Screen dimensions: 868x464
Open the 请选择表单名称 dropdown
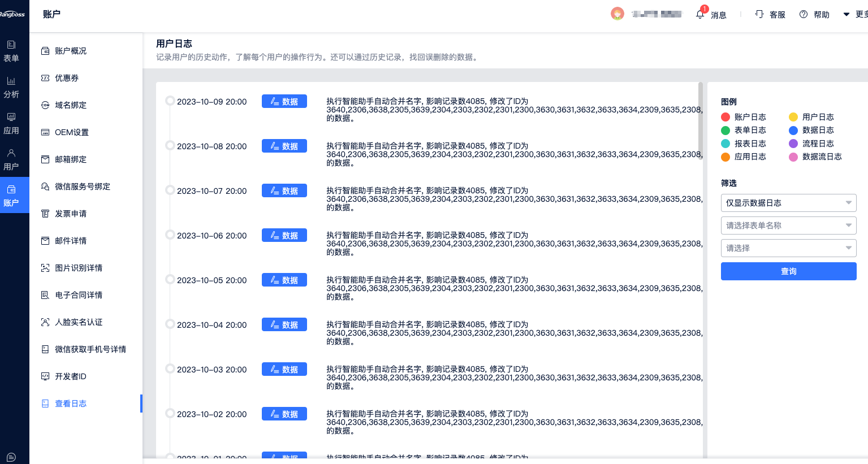(x=788, y=226)
